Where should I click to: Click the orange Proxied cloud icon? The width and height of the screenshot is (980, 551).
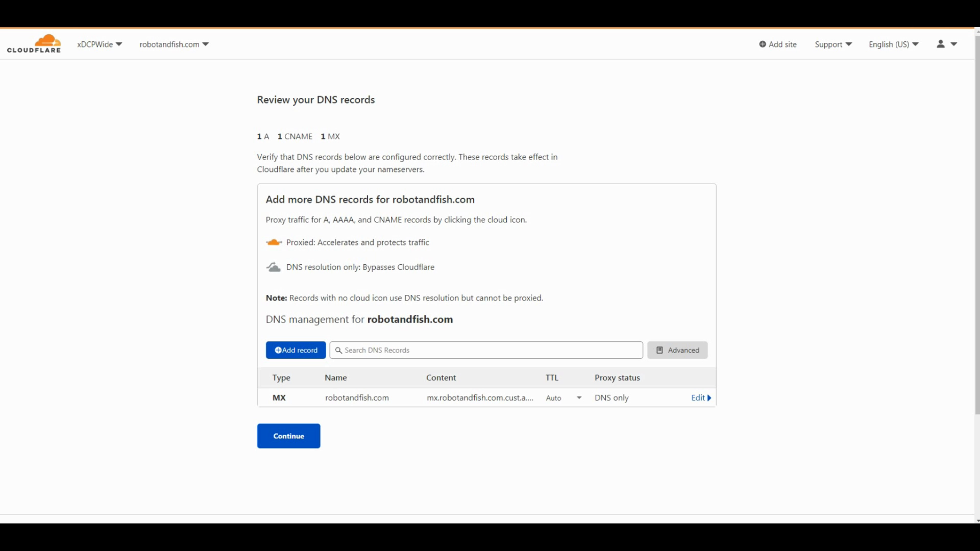point(274,242)
